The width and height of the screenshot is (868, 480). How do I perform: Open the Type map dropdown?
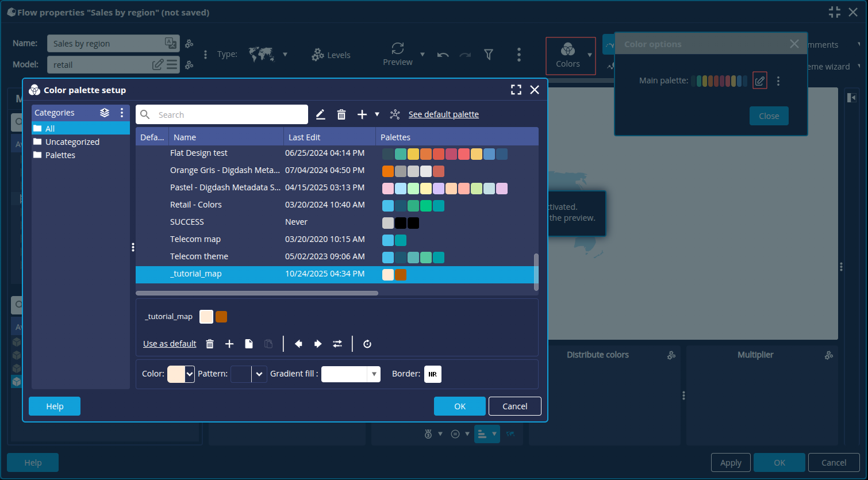point(285,54)
